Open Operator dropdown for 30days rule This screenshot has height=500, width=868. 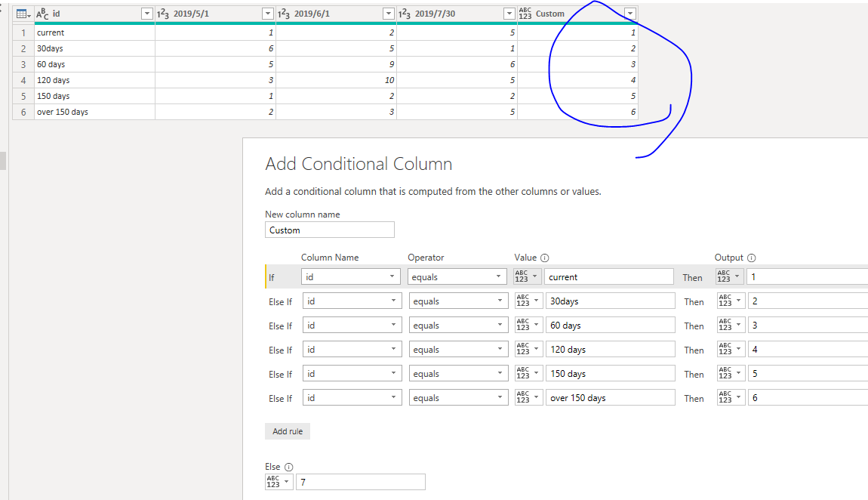pyautogui.click(x=458, y=301)
